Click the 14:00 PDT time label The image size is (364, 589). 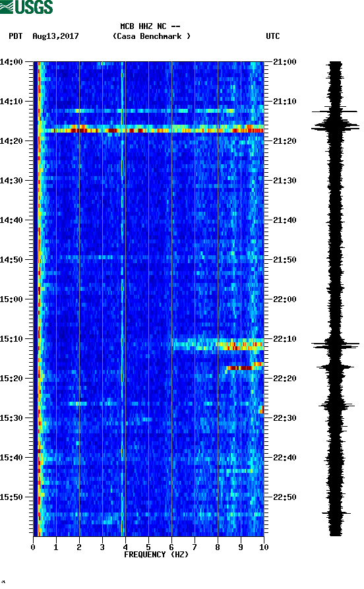pos(11,61)
